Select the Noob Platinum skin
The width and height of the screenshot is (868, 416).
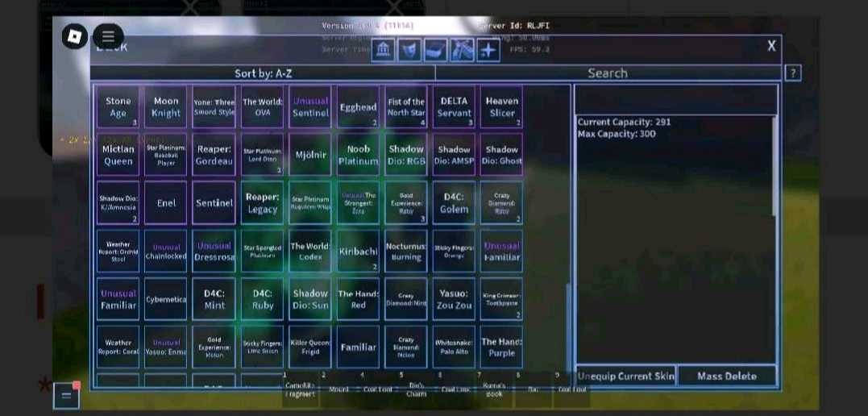(x=358, y=155)
